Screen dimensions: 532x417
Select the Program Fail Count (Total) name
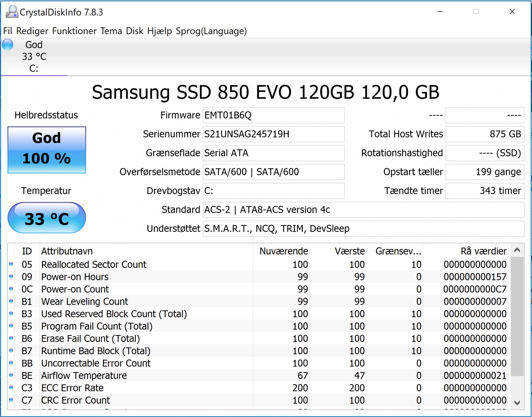click(x=97, y=326)
